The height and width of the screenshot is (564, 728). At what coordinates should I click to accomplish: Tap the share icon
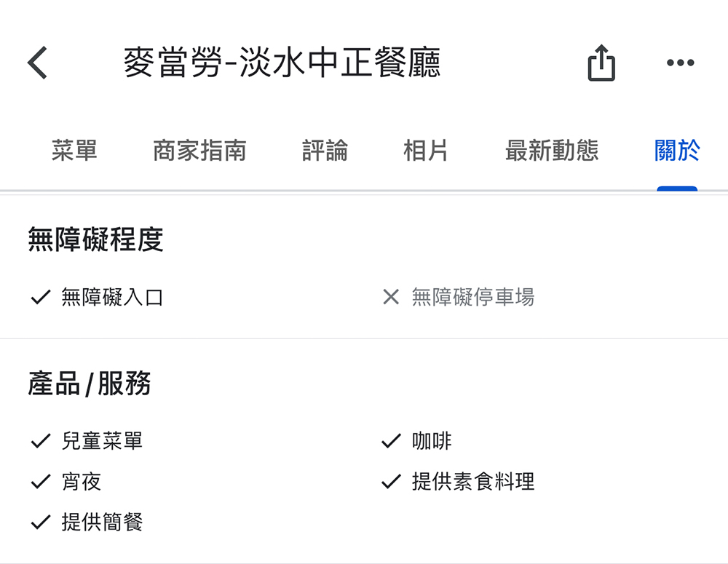point(601,63)
